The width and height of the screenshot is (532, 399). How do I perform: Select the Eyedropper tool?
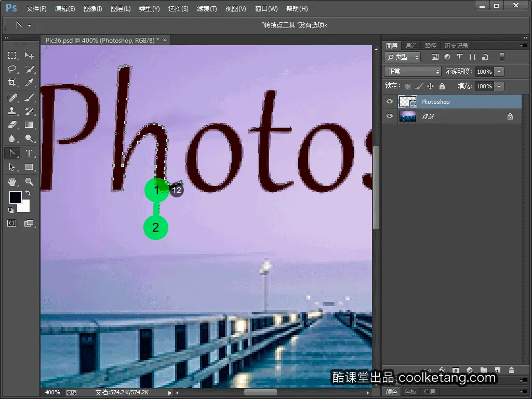(x=29, y=83)
